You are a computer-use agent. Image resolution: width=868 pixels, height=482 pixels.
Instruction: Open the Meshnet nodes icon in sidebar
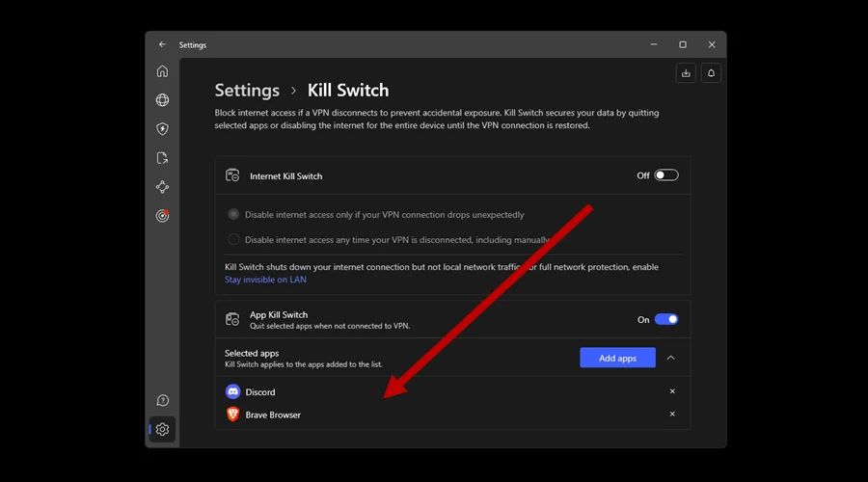(162, 187)
